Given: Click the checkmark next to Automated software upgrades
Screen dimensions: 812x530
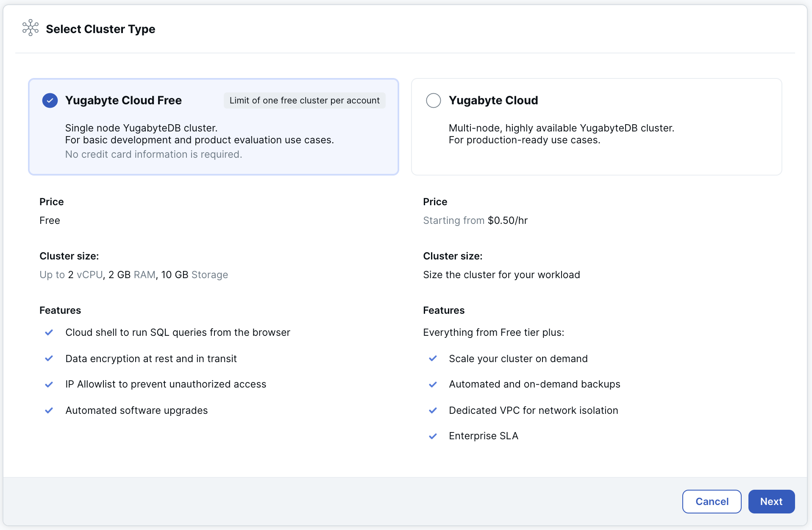Looking at the screenshot, I should pos(49,410).
